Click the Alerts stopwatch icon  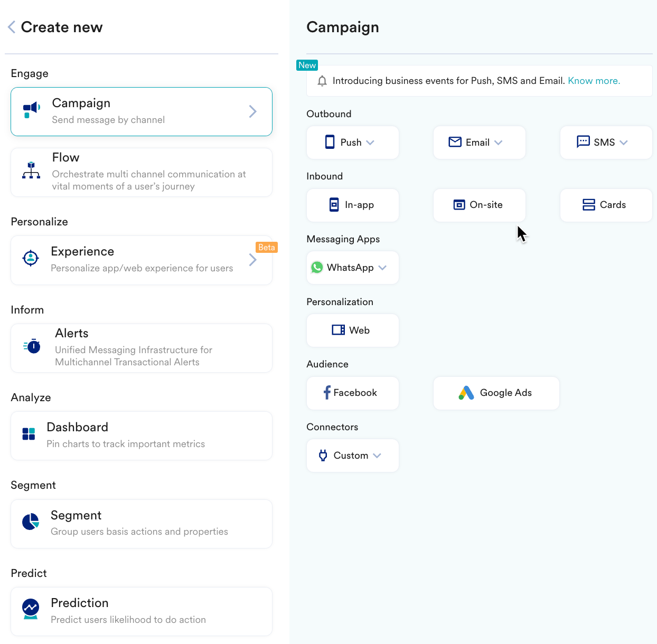(x=32, y=346)
